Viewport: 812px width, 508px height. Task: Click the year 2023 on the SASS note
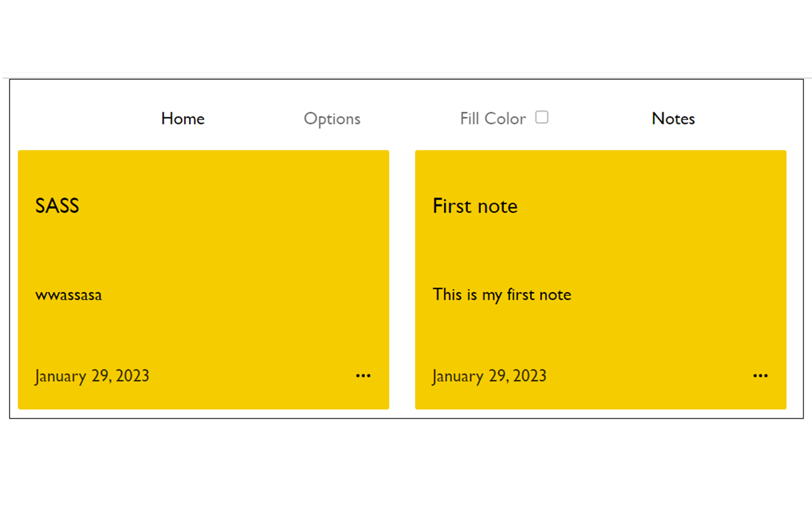point(133,376)
